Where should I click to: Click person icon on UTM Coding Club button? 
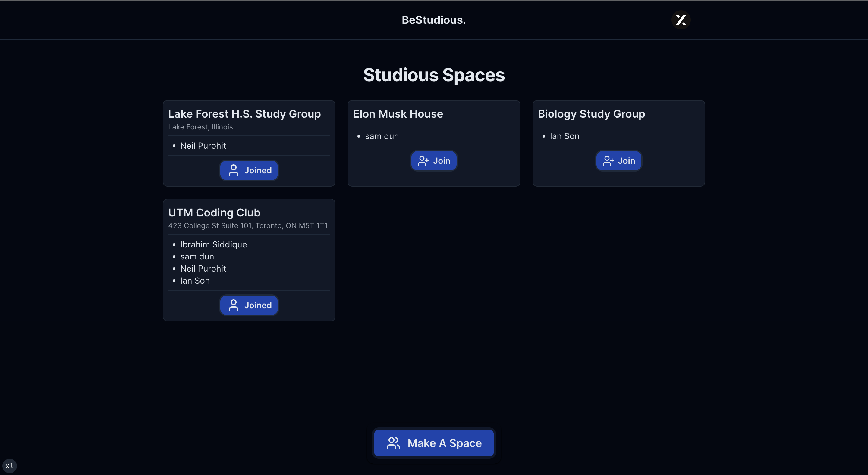[x=233, y=305]
